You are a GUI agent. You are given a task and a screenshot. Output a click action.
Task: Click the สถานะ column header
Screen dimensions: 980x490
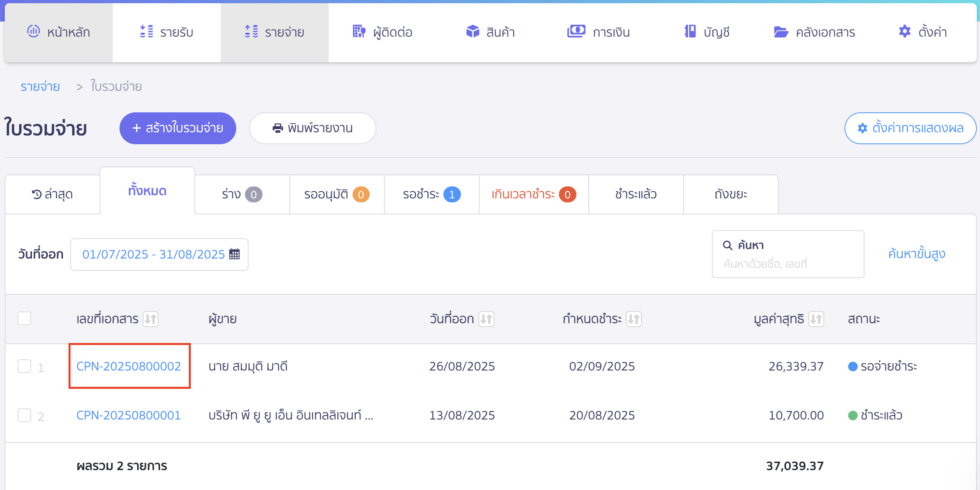[864, 319]
